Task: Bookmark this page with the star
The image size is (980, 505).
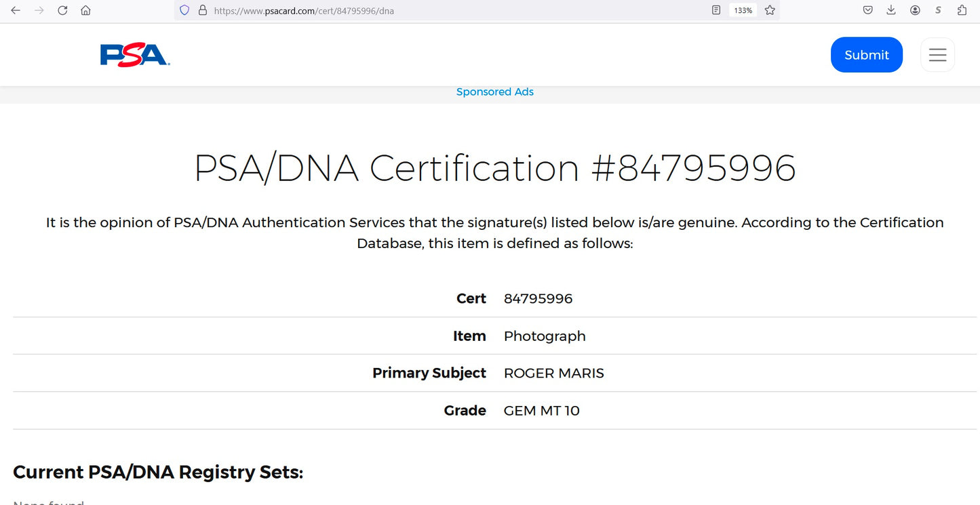Action: tap(770, 10)
